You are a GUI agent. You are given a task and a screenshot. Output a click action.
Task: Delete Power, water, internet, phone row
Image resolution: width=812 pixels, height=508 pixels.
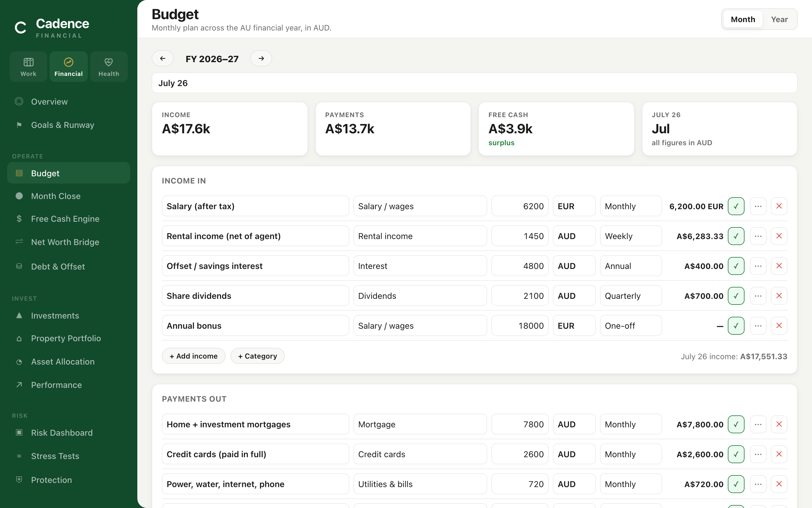(x=779, y=484)
